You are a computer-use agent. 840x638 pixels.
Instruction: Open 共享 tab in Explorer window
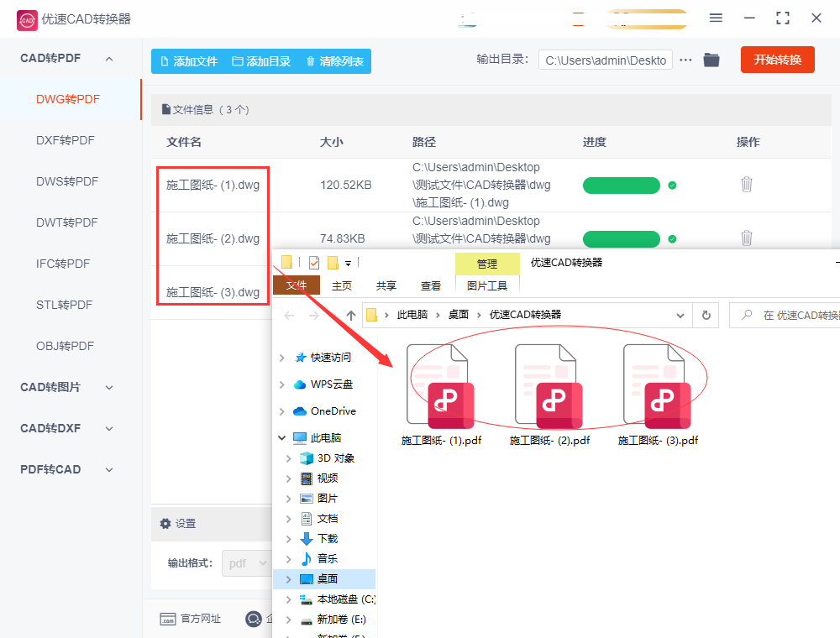386,285
